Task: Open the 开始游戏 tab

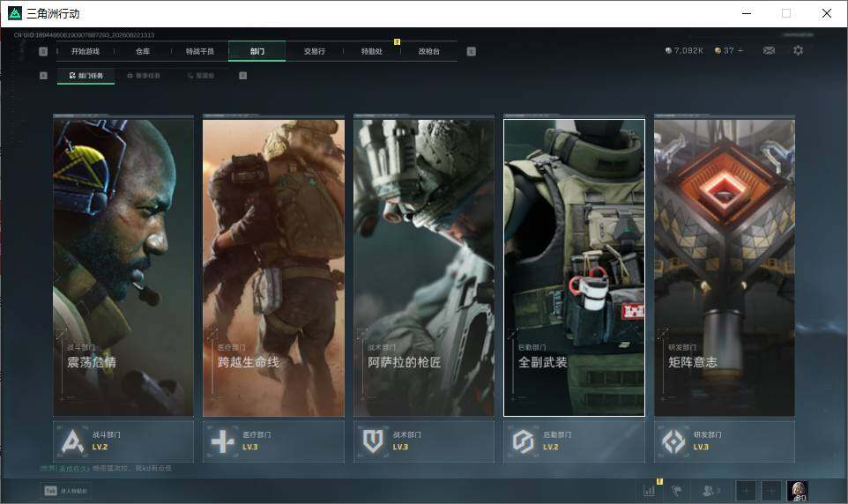Action: pyautogui.click(x=86, y=51)
